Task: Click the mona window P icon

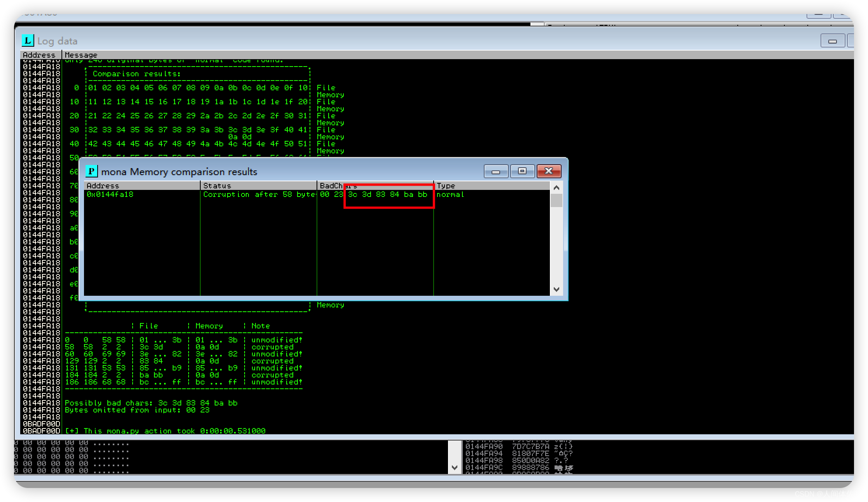Action: click(91, 171)
